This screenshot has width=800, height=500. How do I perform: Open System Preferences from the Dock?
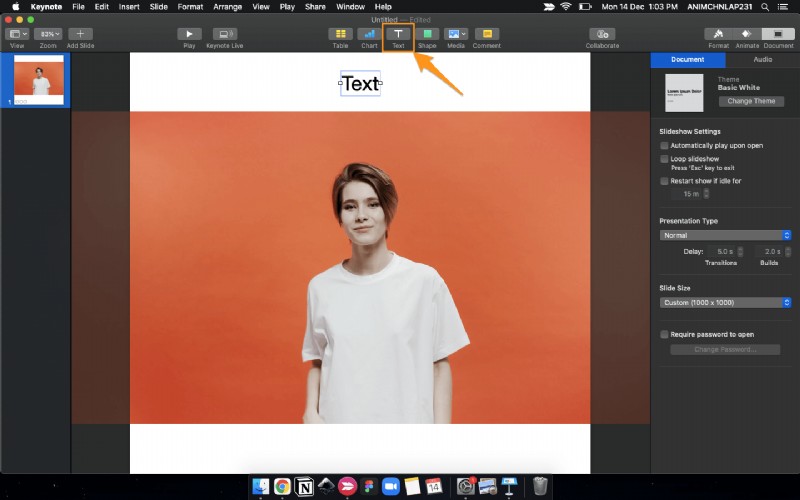[465, 486]
